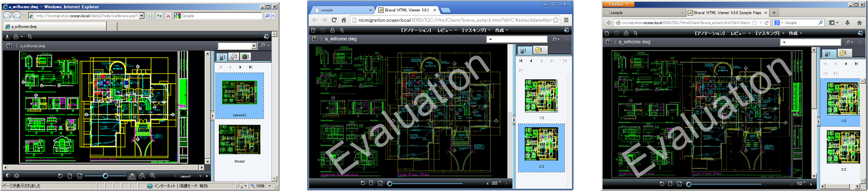Click the search magnifier in Chrome viewer
The height and width of the screenshot is (191, 868).
pos(555,39)
